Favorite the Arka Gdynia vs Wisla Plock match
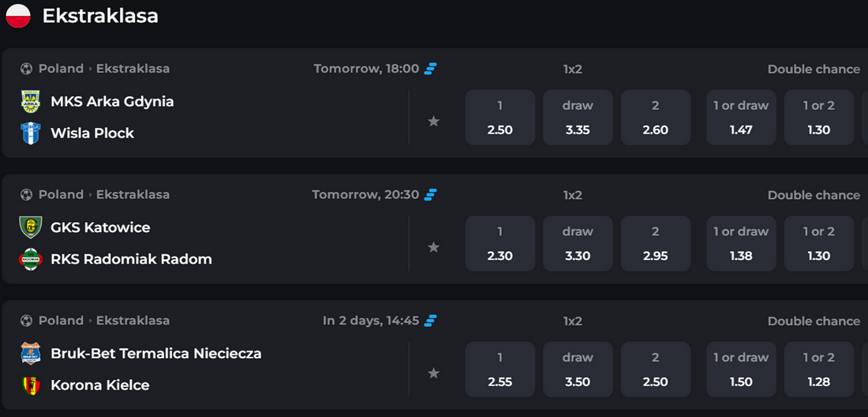This screenshot has width=868, height=417. [x=433, y=121]
